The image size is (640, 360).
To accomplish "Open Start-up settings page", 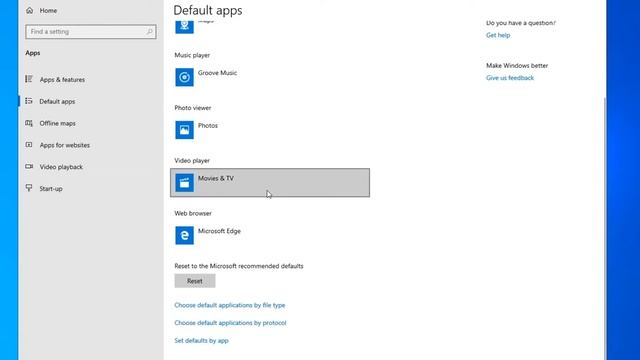I will point(51,189).
